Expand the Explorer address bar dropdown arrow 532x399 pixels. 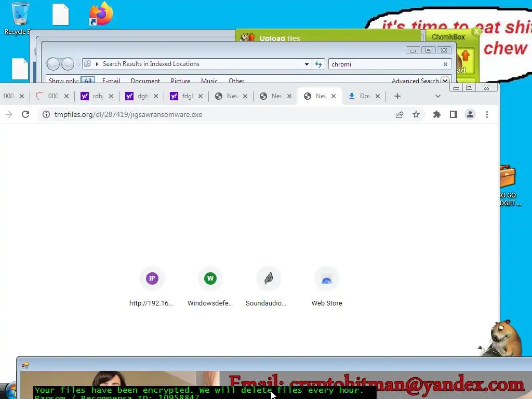[x=307, y=64]
